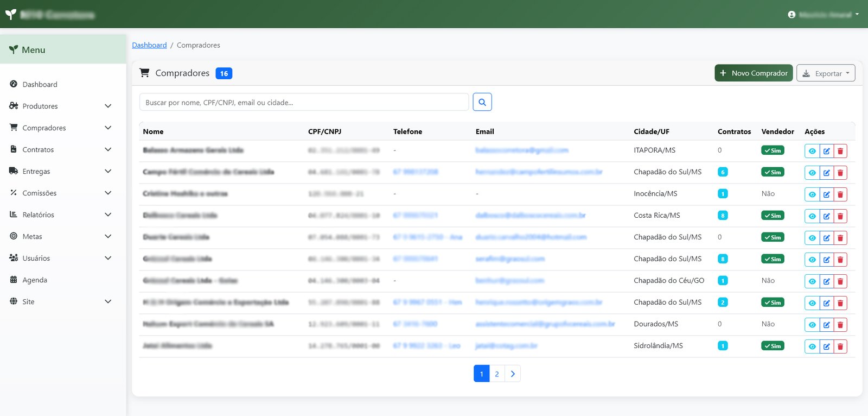Go to page 2 of buyers

pyautogui.click(x=497, y=374)
